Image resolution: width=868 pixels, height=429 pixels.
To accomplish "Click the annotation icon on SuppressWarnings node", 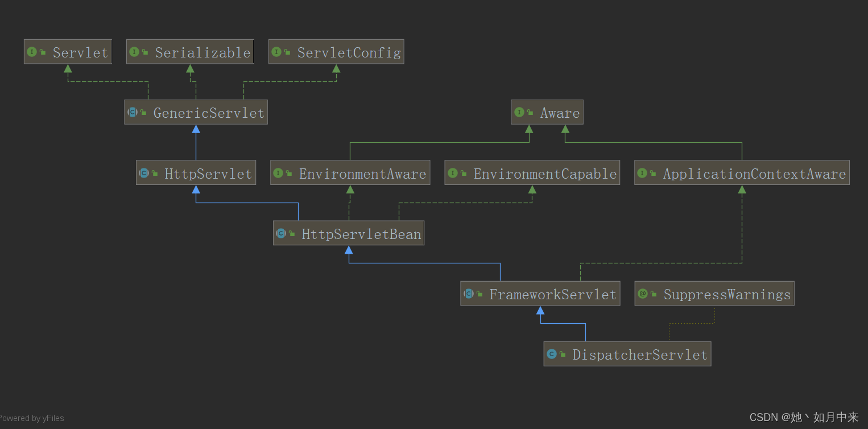I will [x=643, y=293].
